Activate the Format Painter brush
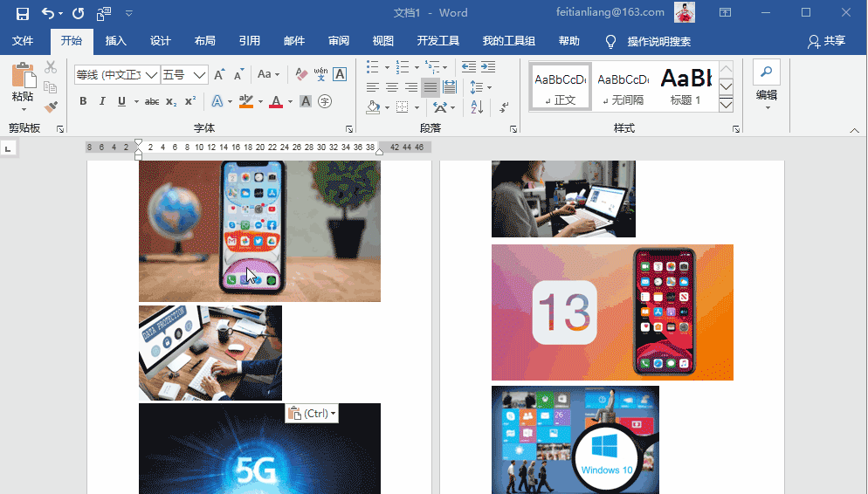Viewport: 868px width, 494px height. 51,106
